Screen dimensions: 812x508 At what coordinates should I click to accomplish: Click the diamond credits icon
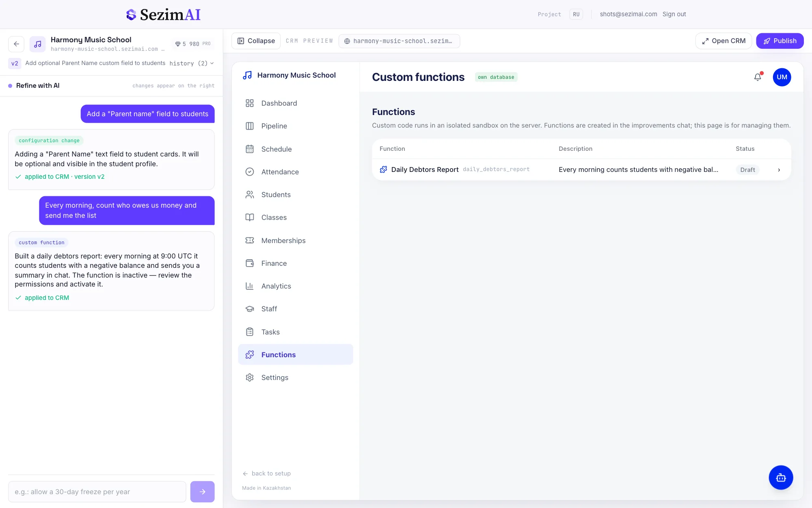(177, 44)
